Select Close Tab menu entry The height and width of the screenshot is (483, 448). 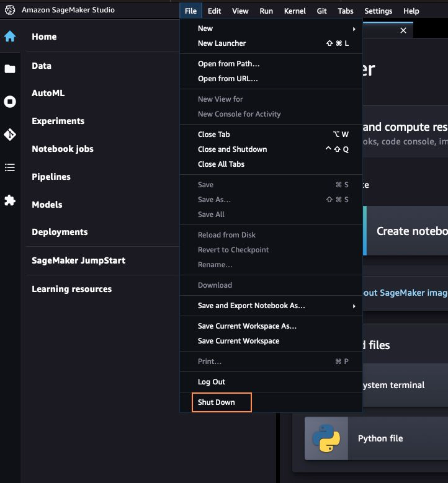[x=271, y=135]
